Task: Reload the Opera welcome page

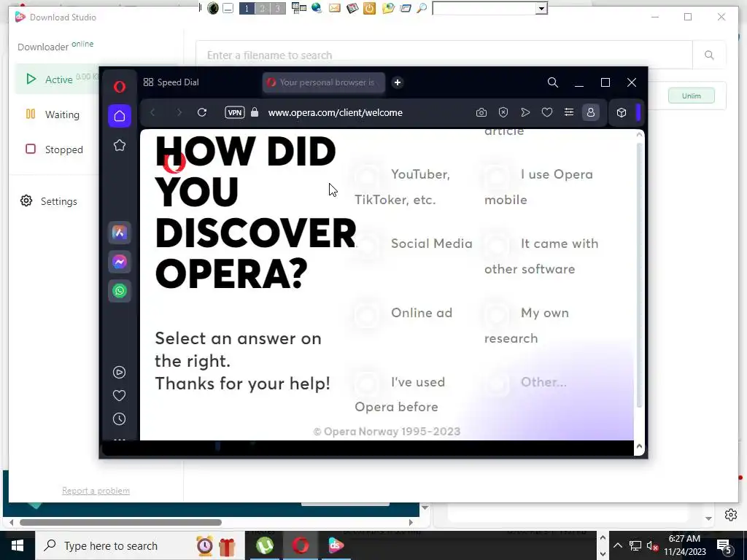Action: pyautogui.click(x=202, y=112)
